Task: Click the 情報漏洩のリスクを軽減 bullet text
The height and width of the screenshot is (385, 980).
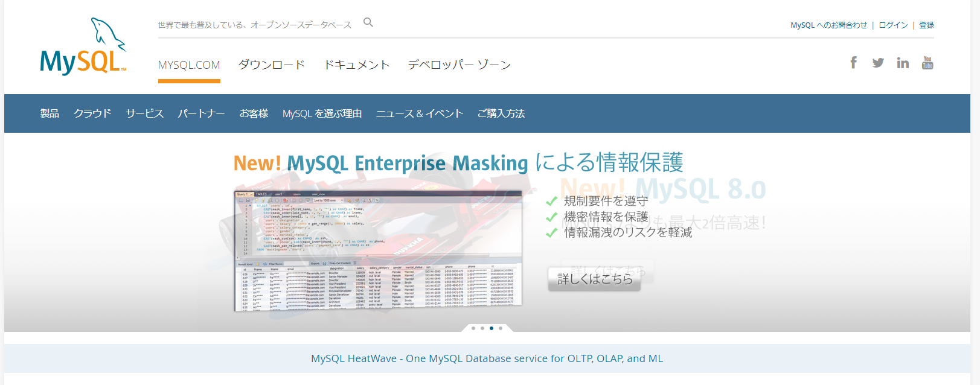Action: 628,232
